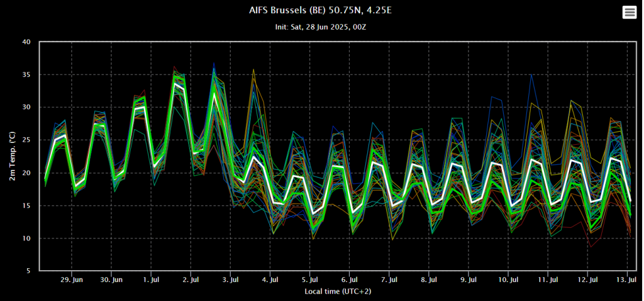Click the 2. Jul date tick label

click(191, 280)
